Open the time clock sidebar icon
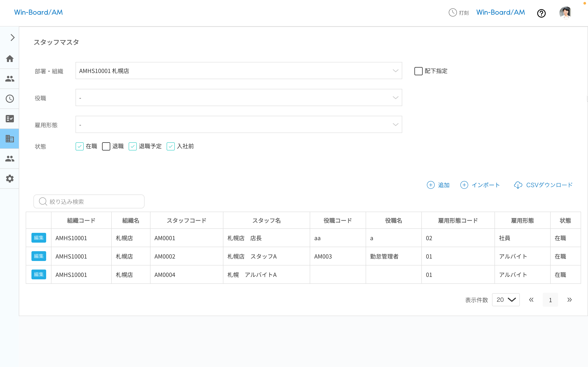 10,98
